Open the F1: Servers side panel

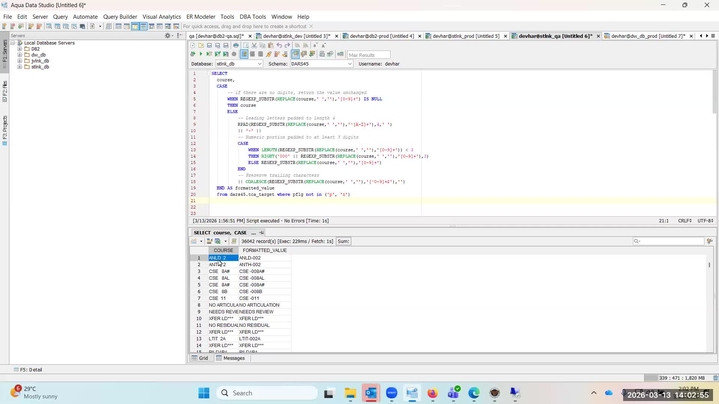(4, 52)
